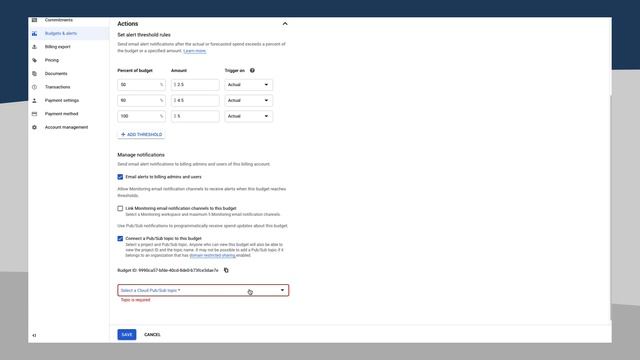Click the 'Manage notifications' heading
Image resolution: width=640 pixels, height=360 pixels.
(x=141, y=155)
